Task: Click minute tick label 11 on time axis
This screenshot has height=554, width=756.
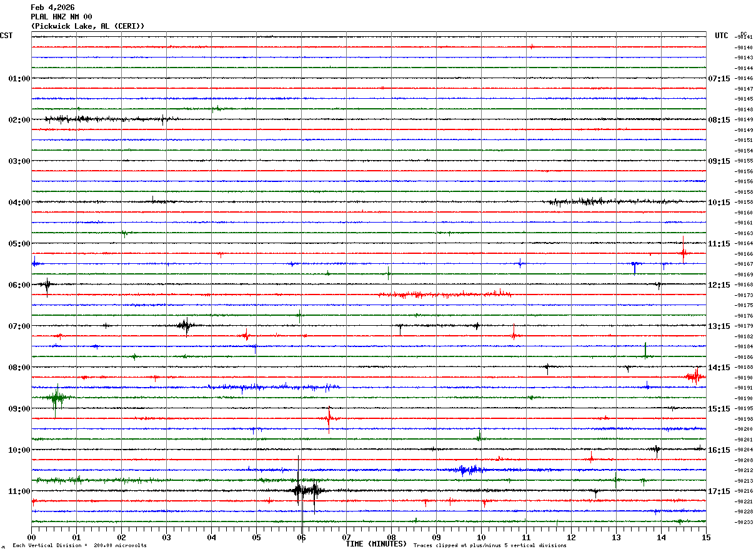Action: [527, 538]
